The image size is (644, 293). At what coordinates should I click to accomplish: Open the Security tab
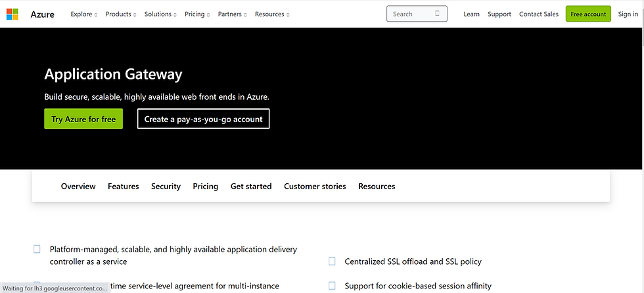pyautogui.click(x=166, y=187)
